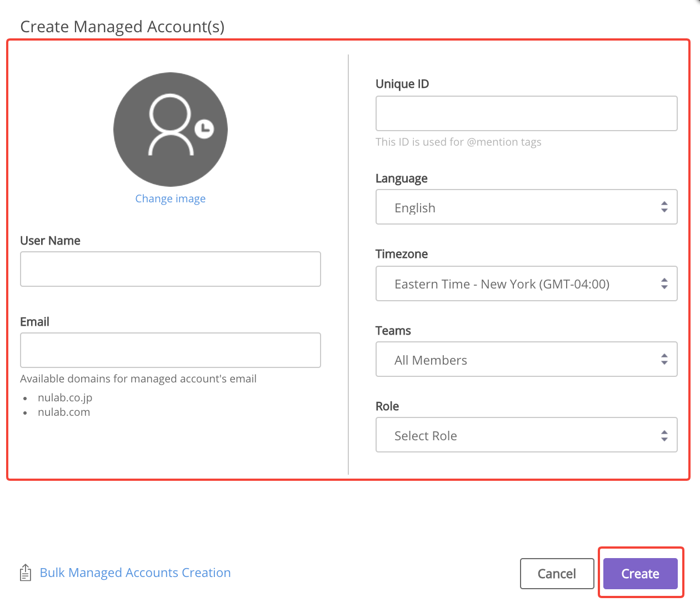This screenshot has height=607, width=700.
Task: Expand the Teams dropdown showing All Members
Action: (x=527, y=359)
